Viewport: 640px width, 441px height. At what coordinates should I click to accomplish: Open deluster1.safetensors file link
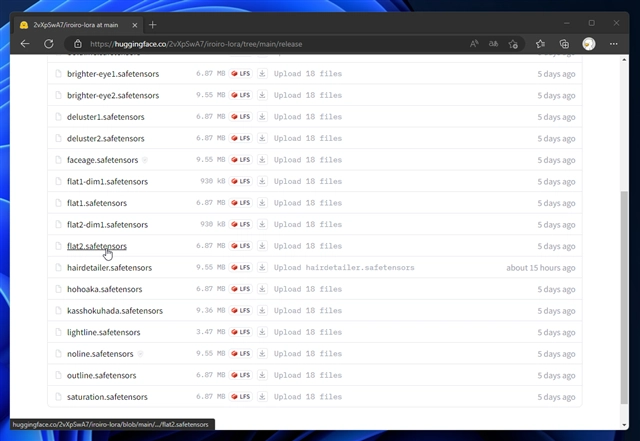106,117
